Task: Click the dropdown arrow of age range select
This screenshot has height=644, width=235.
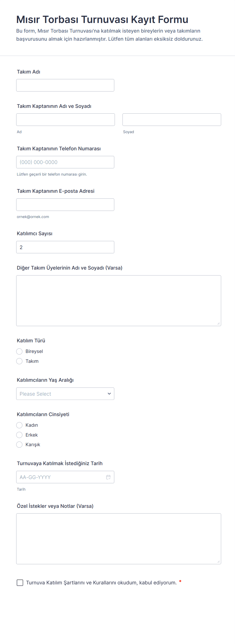Action: (x=109, y=394)
